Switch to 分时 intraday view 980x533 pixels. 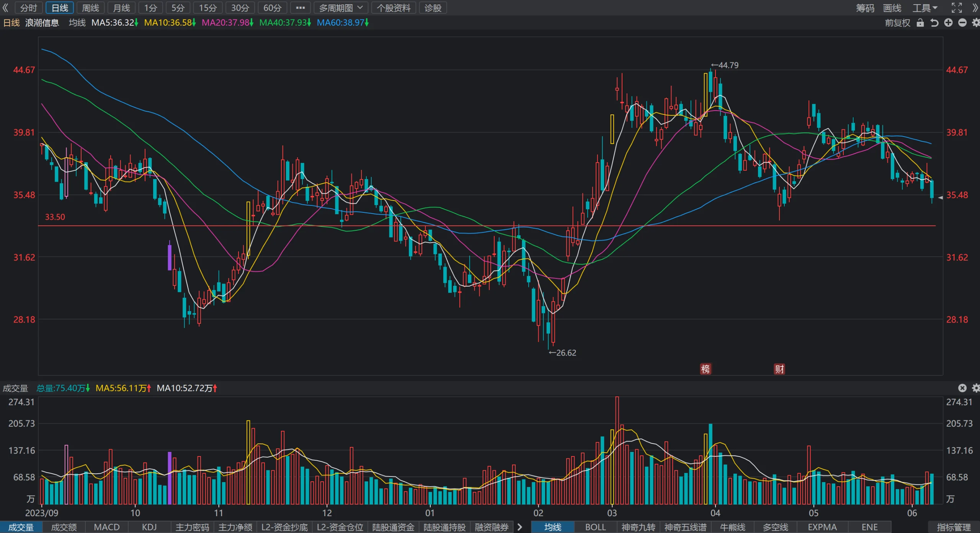pos(29,8)
